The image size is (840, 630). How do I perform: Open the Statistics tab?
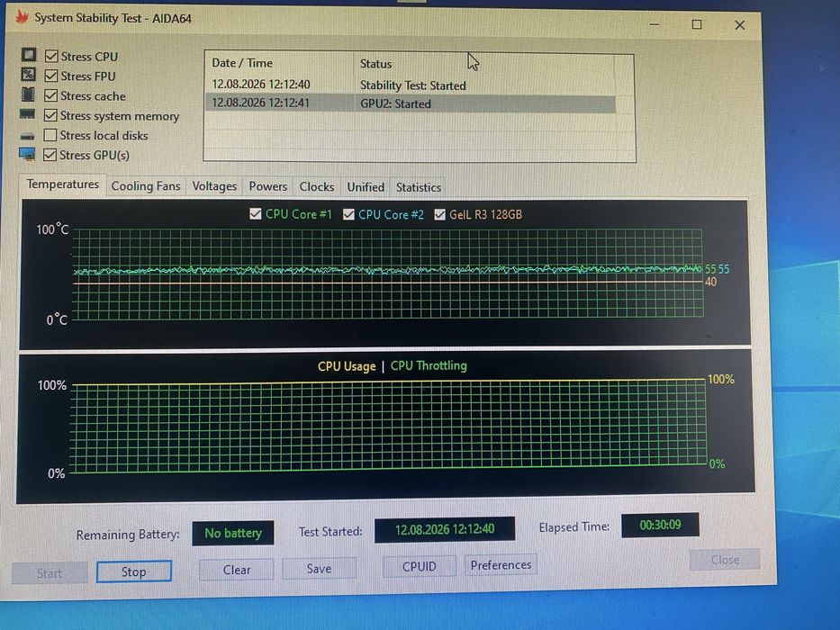[419, 187]
